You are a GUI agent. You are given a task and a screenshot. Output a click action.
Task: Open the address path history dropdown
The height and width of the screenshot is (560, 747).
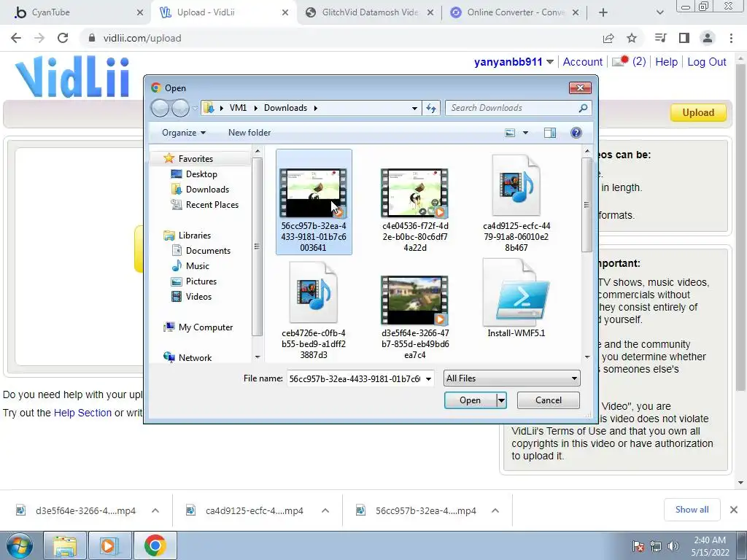point(414,108)
